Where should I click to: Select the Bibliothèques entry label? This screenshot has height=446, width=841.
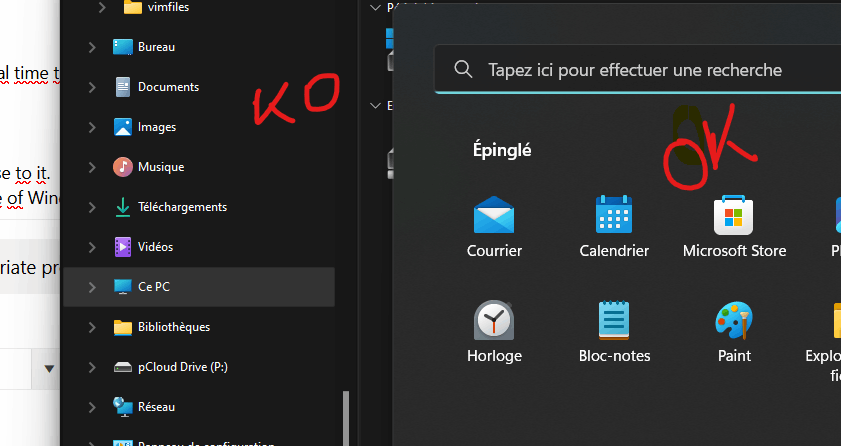pyautogui.click(x=174, y=327)
